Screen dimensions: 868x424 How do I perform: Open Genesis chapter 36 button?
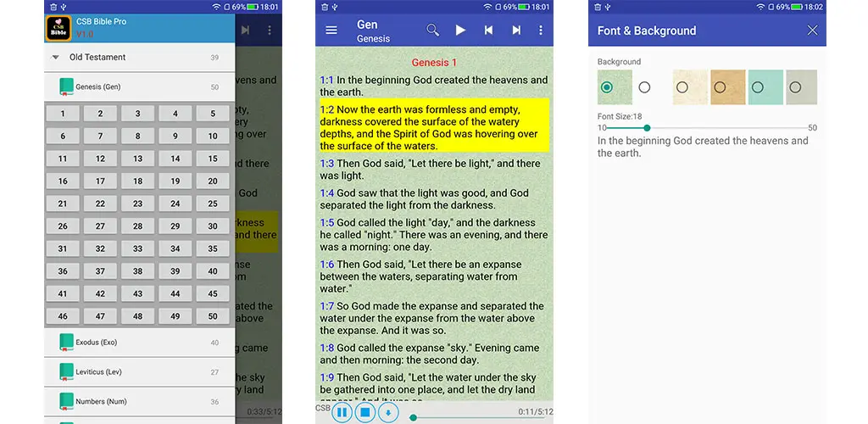(x=63, y=271)
